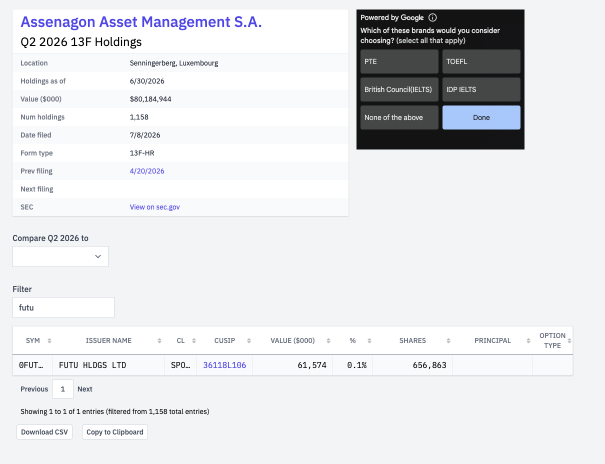The width and height of the screenshot is (605, 464).
Task: Select the $80,184,944 value text
Action: 150,99
